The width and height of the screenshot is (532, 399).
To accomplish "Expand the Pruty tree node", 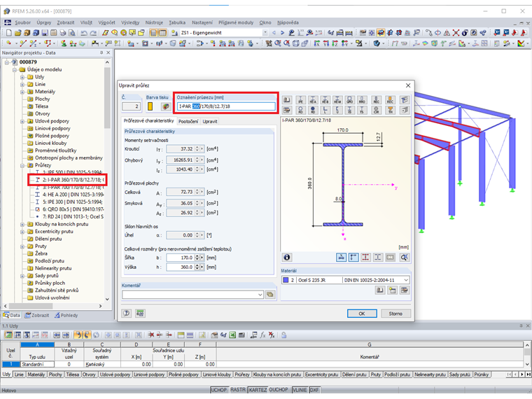I will pos(22,246).
